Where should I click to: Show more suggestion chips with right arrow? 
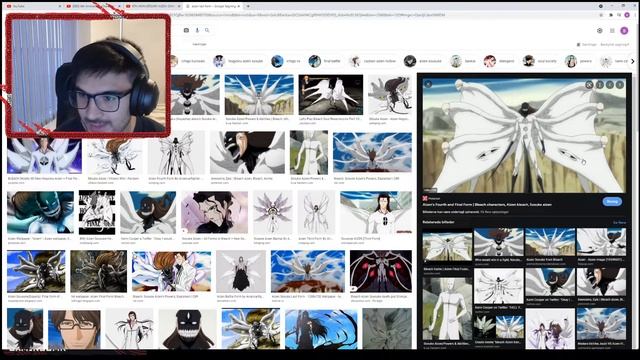(633, 61)
